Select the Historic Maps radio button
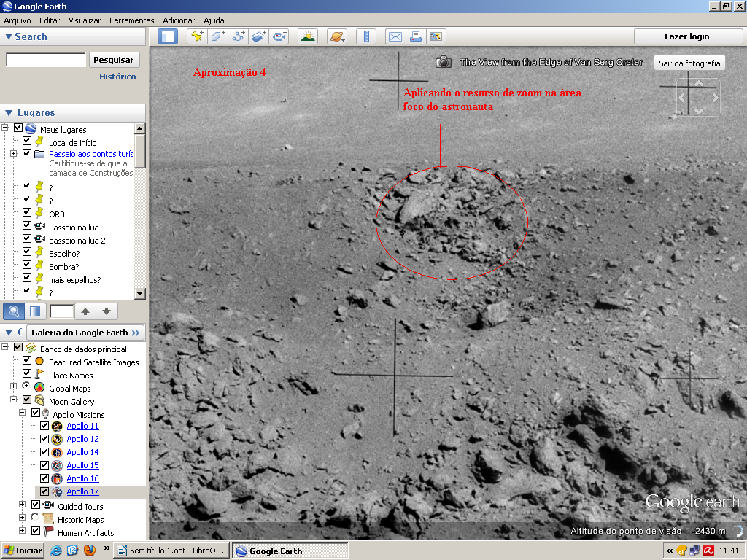Viewport: 747px width, 560px height. [35, 517]
